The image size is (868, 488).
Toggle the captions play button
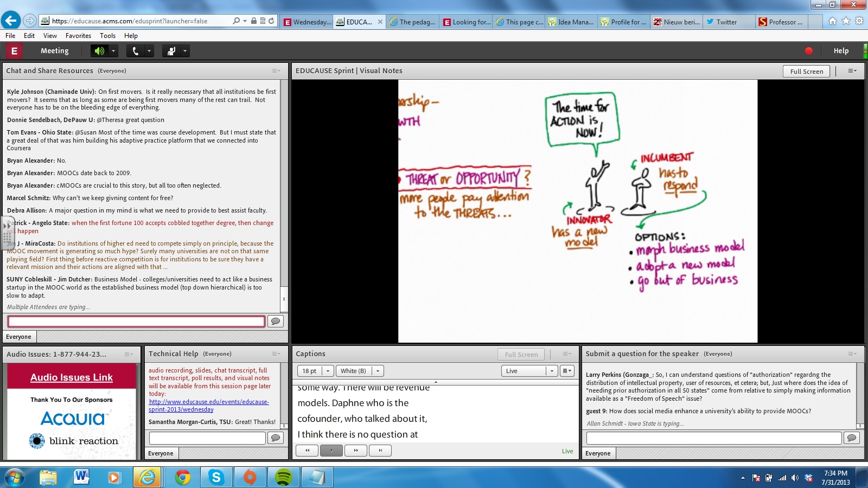(331, 451)
